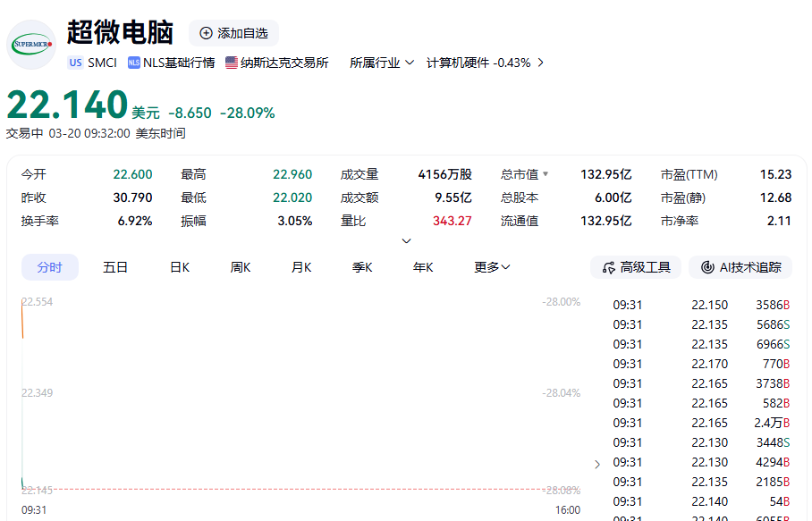Click the trade row with volume 5686S
Screen dimensions: 812x521
point(701,324)
